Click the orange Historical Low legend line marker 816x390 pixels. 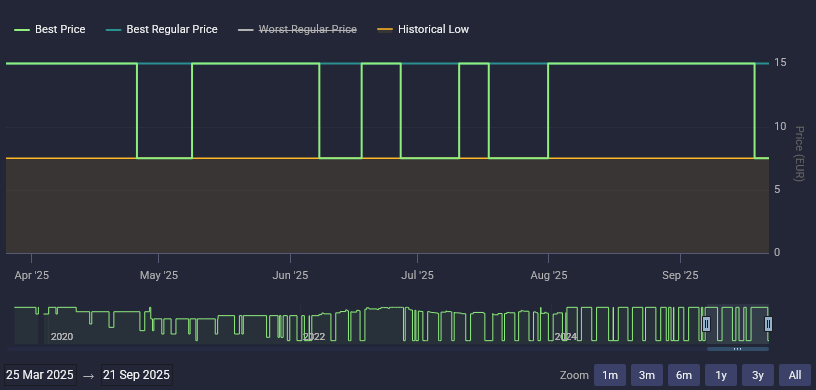[x=385, y=30]
